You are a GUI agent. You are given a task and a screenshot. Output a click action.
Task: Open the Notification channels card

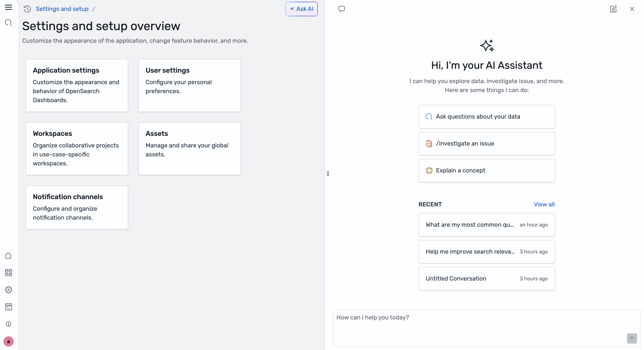pos(77,207)
